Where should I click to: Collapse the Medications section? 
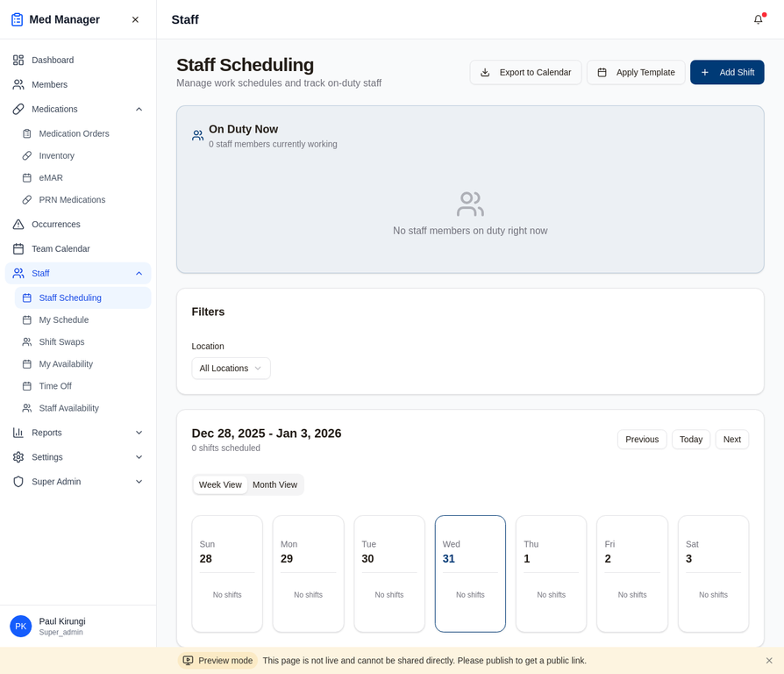[138, 109]
